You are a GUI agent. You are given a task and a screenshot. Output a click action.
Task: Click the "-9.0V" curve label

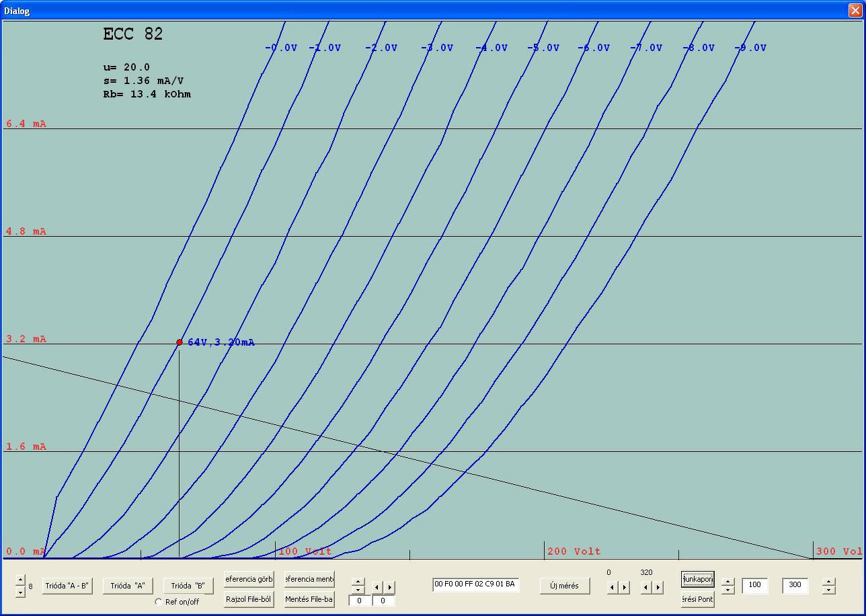(x=750, y=48)
